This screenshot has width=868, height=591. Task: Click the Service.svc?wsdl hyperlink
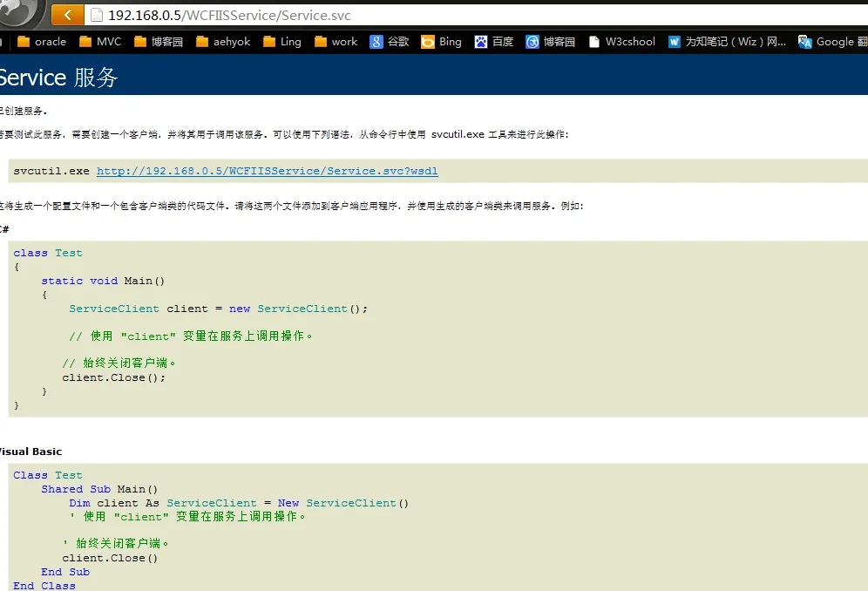[x=267, y=171]
